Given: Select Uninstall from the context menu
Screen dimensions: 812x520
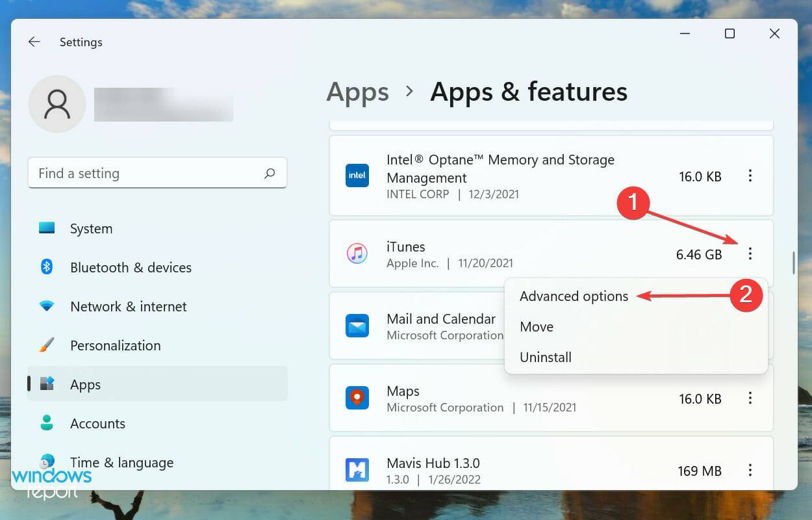Looking at the screenshot, I should pos(546,357).
